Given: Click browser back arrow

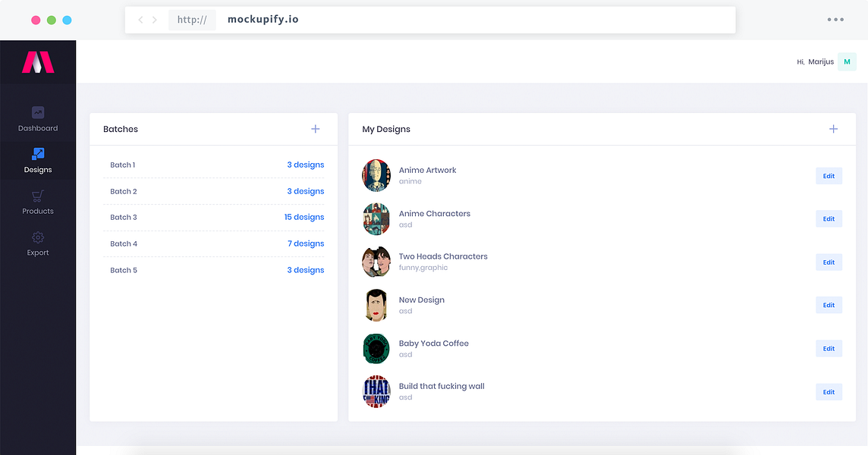Looking at the screenshot, I should click(x=140, y=20).
